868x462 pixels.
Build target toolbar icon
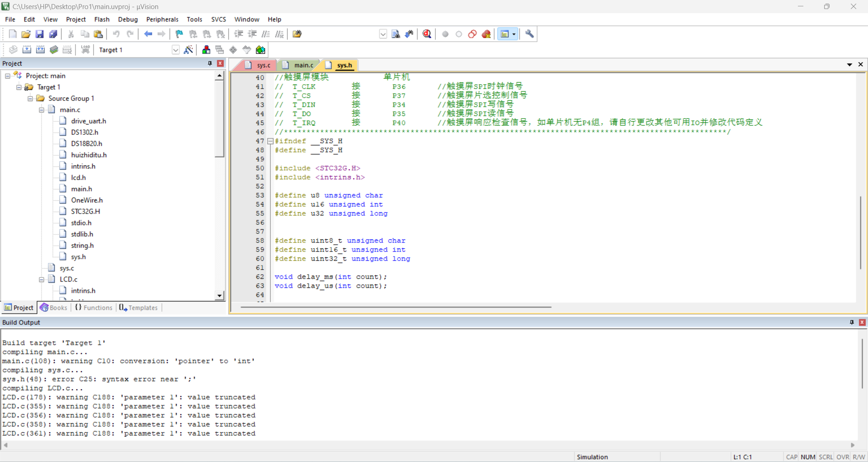pos(27,50)
